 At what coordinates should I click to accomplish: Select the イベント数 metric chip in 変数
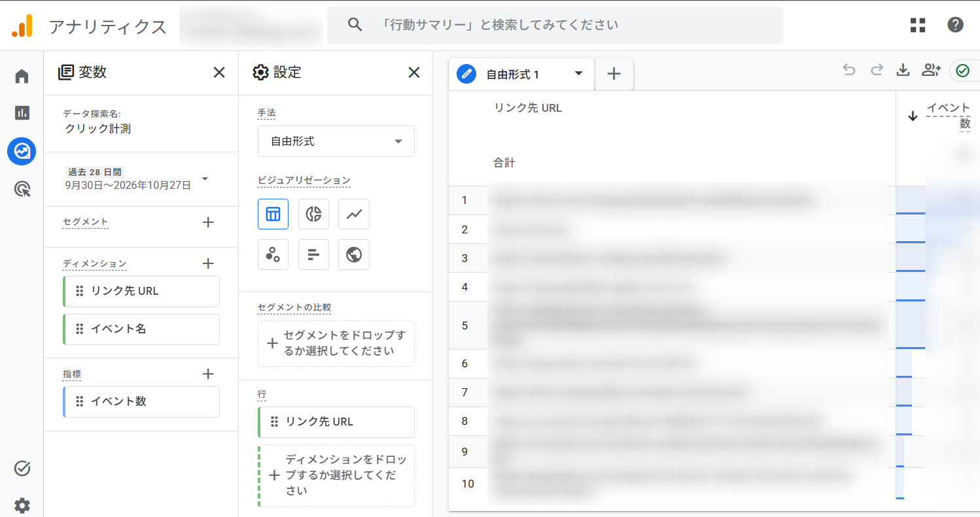[141, 402]
